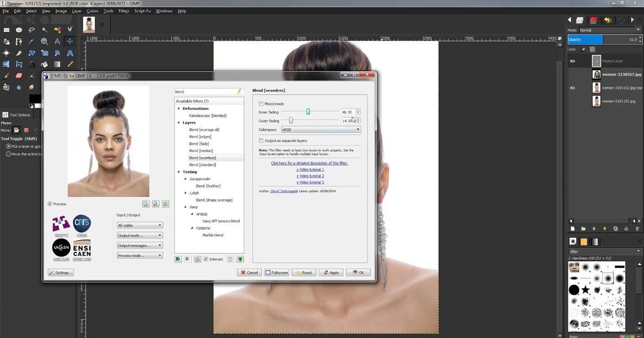This screenshot has height=338, width=644.
Task: Open the Colorspace sRGB dropdown
Action: (x=321, y=129)
